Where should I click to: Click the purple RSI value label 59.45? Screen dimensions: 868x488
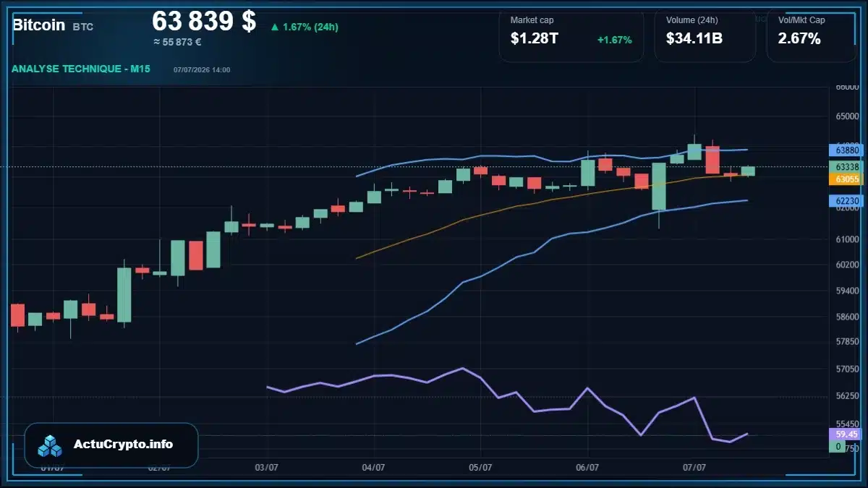[x=846, y=435]
